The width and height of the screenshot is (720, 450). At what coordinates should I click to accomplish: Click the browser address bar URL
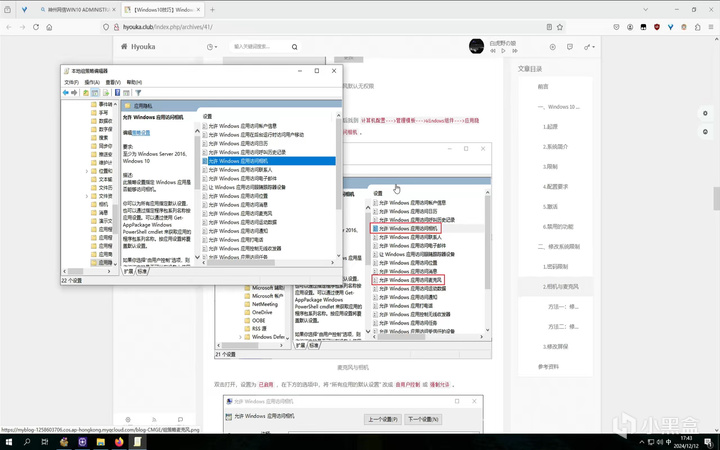click(x=168, y=27)
